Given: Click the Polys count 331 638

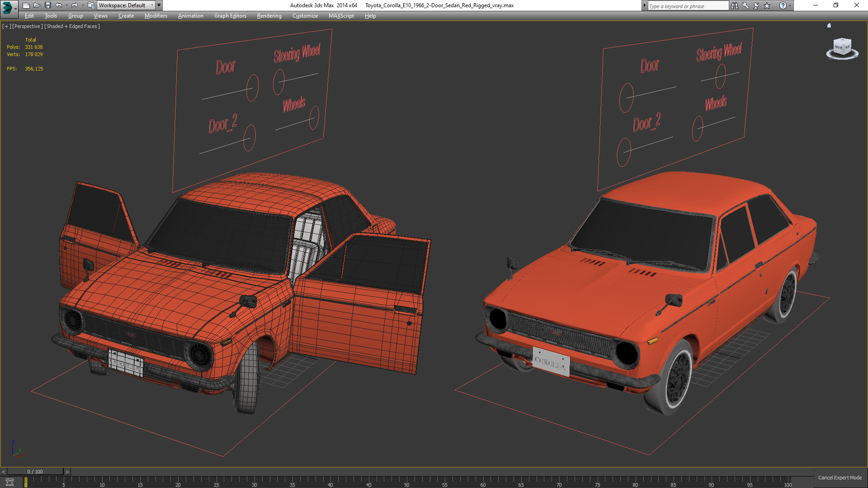Looking at the screenshot, I should coord(34,47).
